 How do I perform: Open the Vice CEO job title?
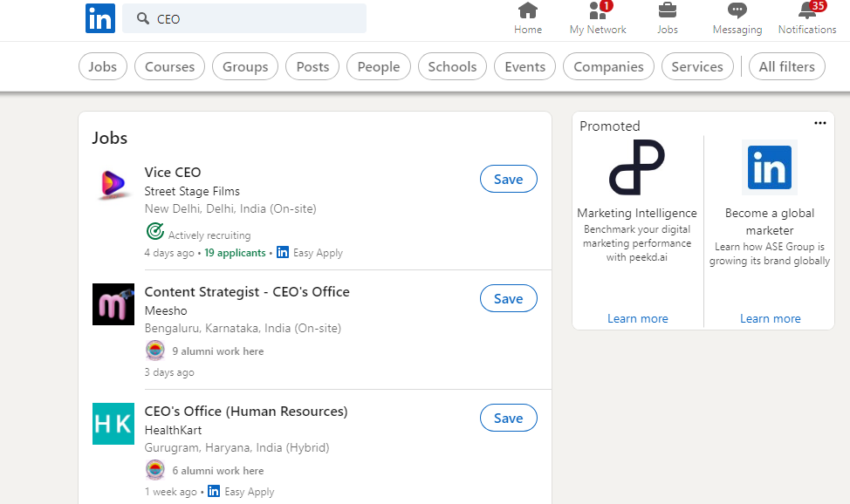[x=173, y=173]
